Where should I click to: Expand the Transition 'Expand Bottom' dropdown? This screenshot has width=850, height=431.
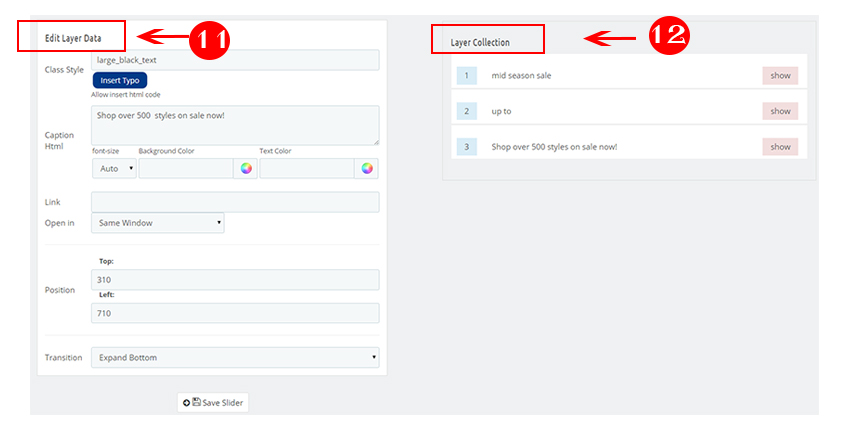click(235, 357)
